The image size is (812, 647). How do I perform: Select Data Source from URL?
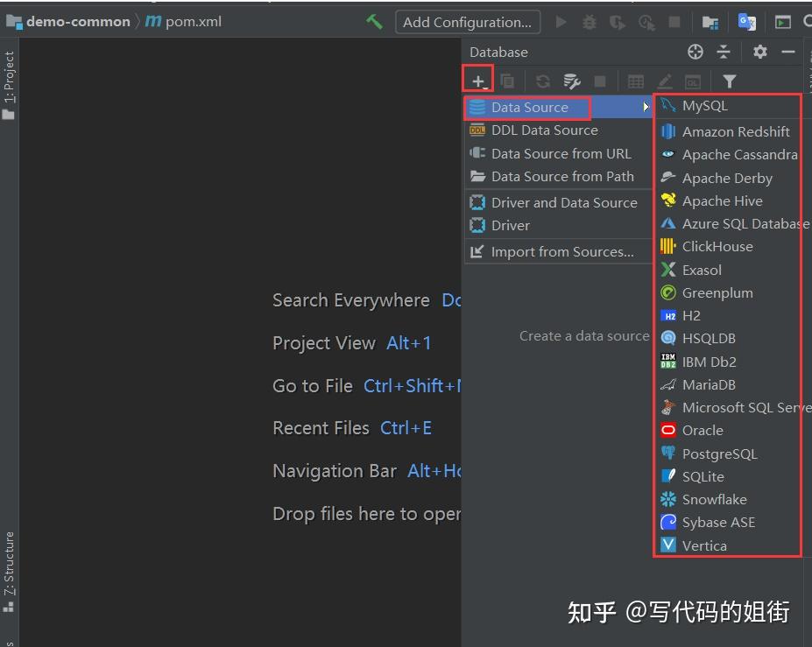pos(558,154)
